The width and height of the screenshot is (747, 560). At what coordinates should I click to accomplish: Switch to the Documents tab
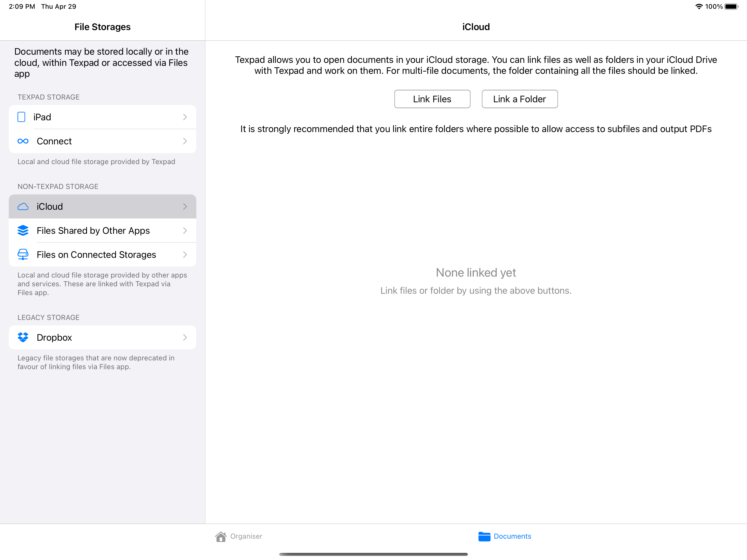[x=504, y=536]
